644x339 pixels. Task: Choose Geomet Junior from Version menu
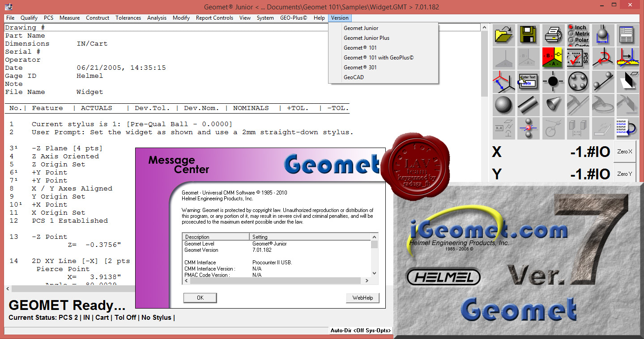pos(383,28)
